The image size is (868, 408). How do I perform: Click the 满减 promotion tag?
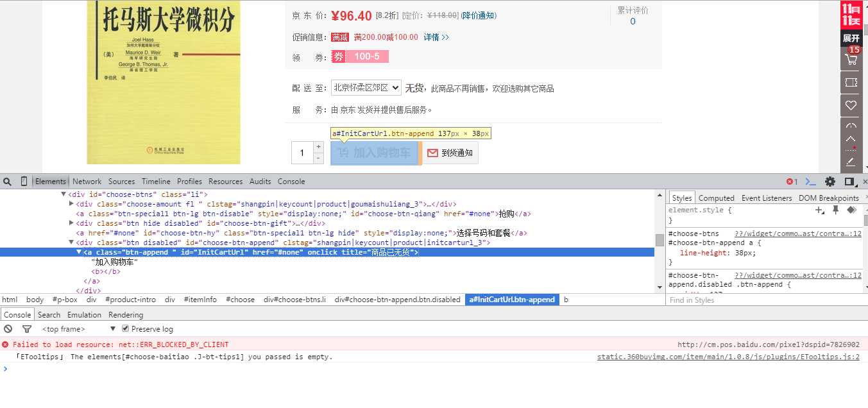(x=340, y=37)
